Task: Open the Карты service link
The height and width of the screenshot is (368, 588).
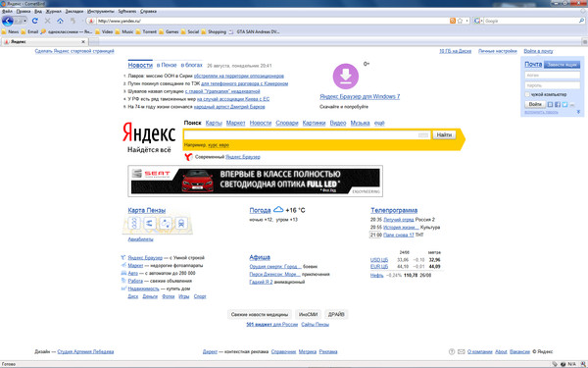Action: click(214, 123)
